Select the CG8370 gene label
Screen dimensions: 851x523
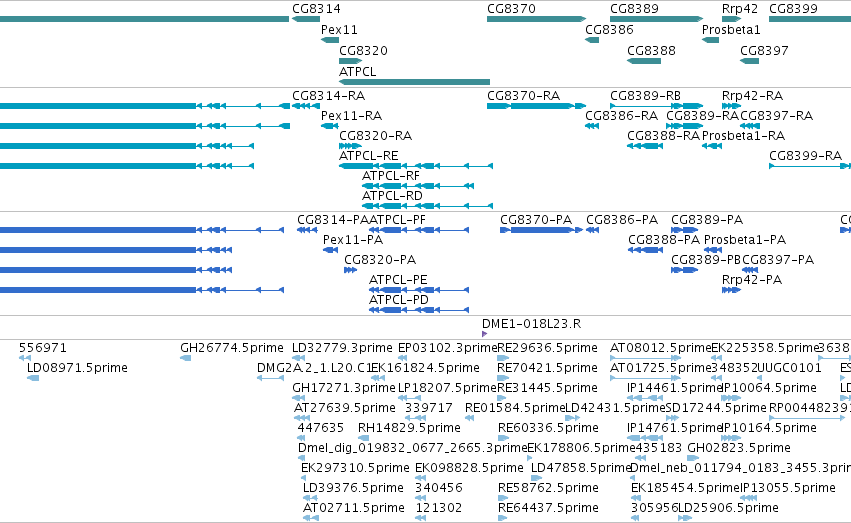tap(511, 9)
